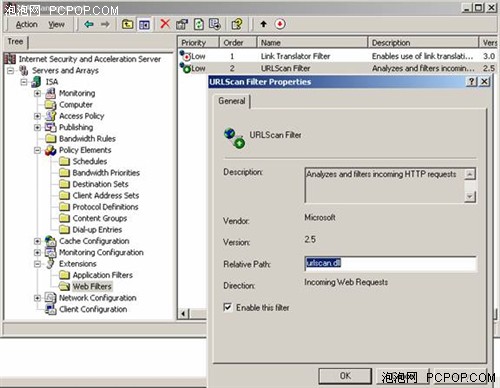Screen dimensions: 500x388
Task: Collapse the Extensions node
Action: pos(38,264)
